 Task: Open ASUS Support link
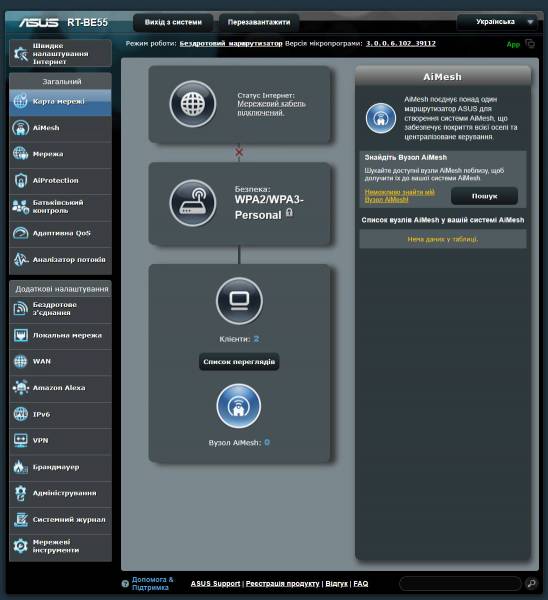215,584
